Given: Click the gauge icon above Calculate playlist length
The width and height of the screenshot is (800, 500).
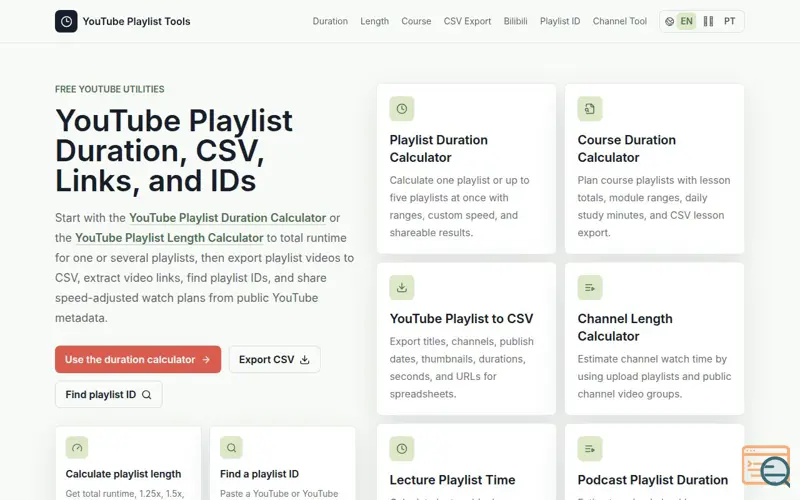Looking at the screenshot, I should pyautogui.click(x=77, y=448).
